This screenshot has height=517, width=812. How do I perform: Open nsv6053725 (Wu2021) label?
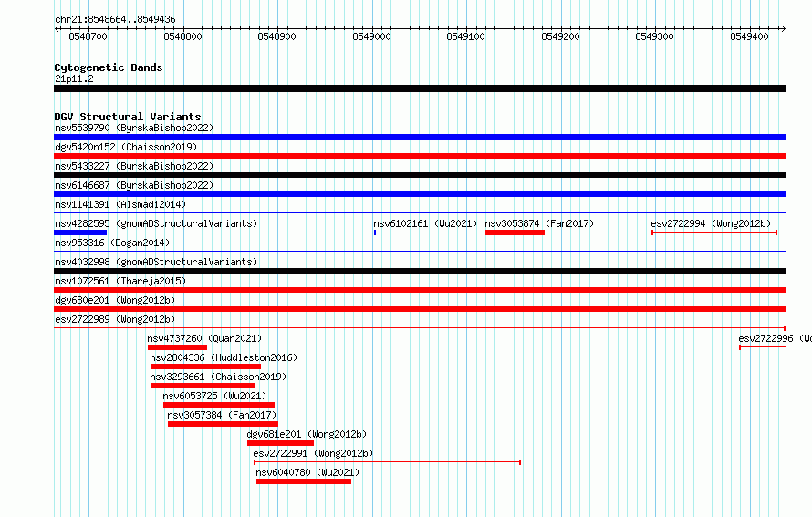tap(214, 396)
